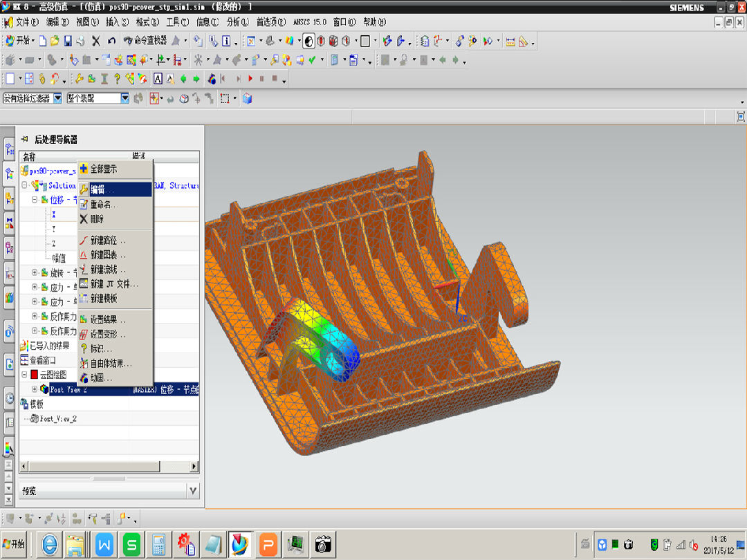The width and height of the screenshot is (747, 560).
Task: Open the 整个装配 scope dropdown
Action: [125, 99]
